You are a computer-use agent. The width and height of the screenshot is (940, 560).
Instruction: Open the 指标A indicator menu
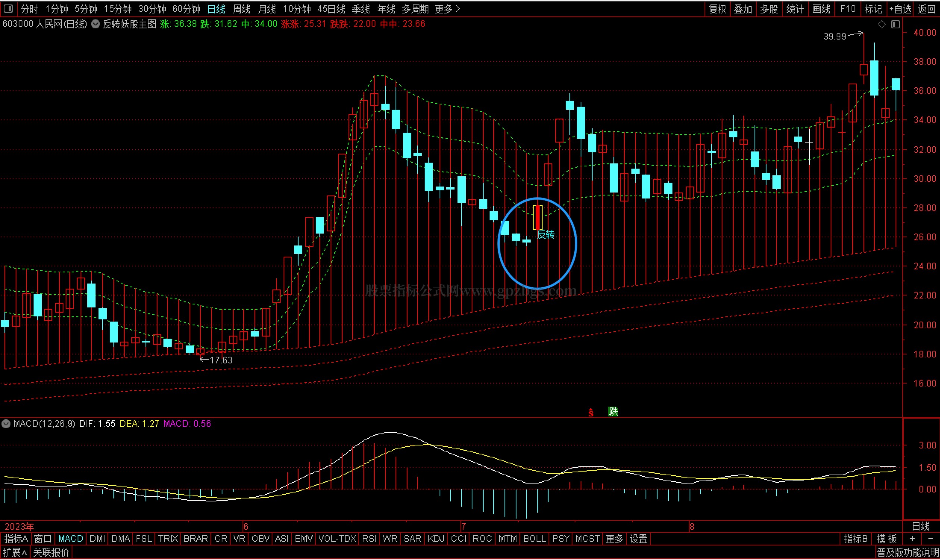pos(16,539)
